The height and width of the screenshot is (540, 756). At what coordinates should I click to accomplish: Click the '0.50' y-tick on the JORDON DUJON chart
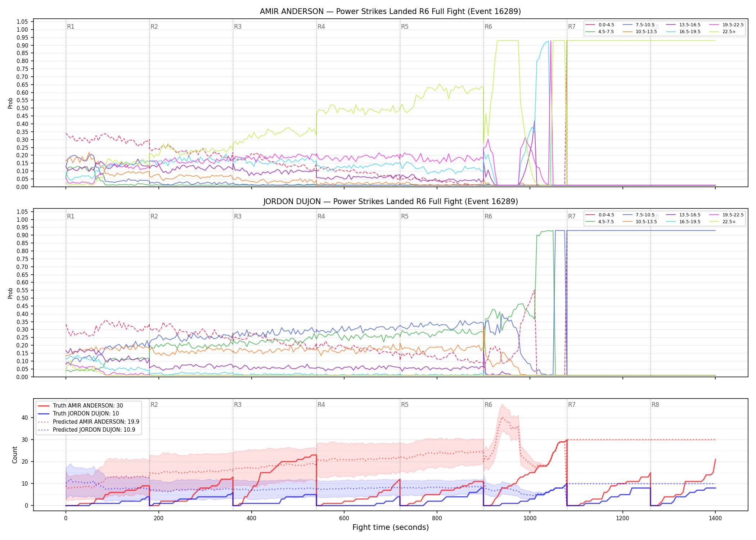[22, 298]
